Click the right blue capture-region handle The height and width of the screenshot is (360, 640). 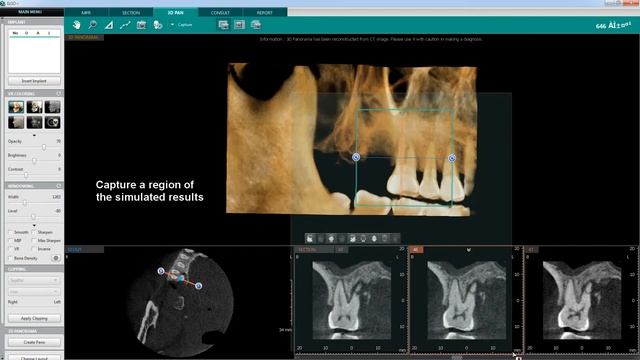tap(452, 158)
